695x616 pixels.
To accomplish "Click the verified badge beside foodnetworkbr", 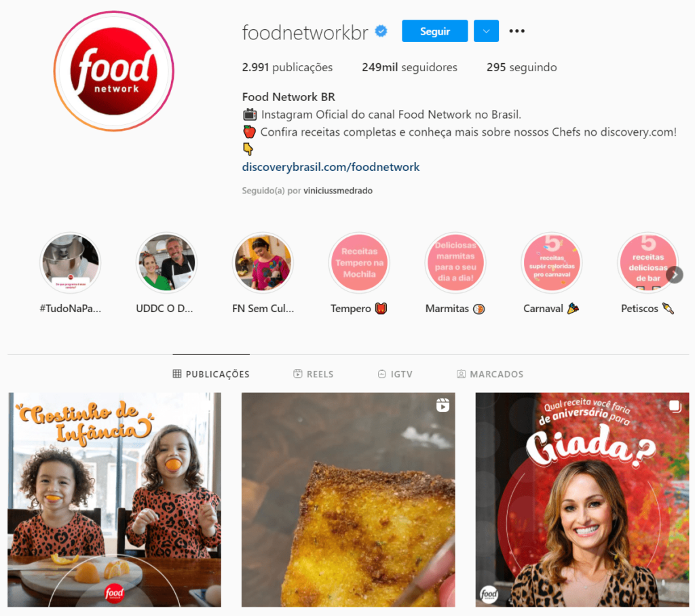I will click(381, 31).
